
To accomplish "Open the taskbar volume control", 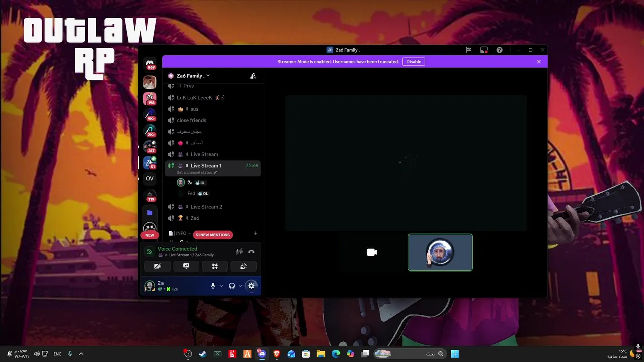I will (36, 354).
